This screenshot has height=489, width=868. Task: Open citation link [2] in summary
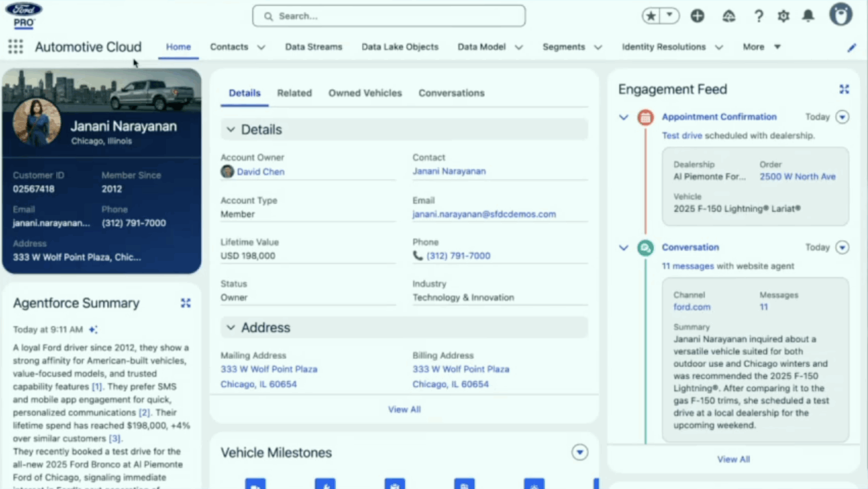pos(145,413)
